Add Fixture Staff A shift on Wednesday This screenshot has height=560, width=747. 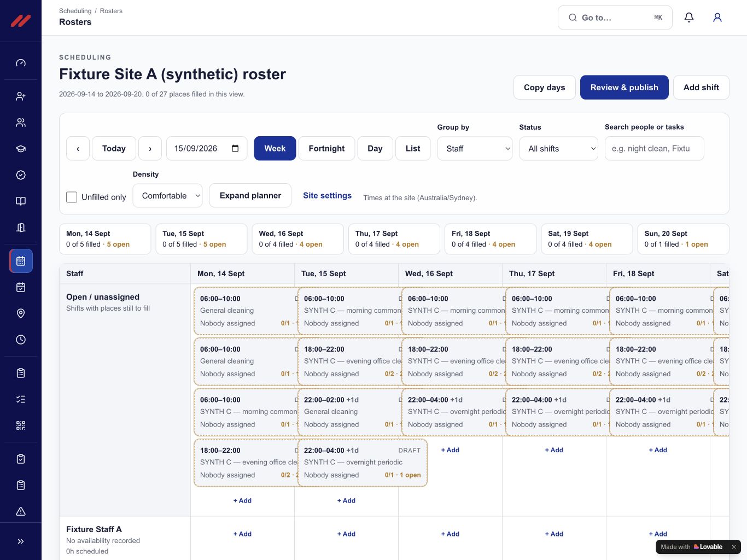(450, 534)
